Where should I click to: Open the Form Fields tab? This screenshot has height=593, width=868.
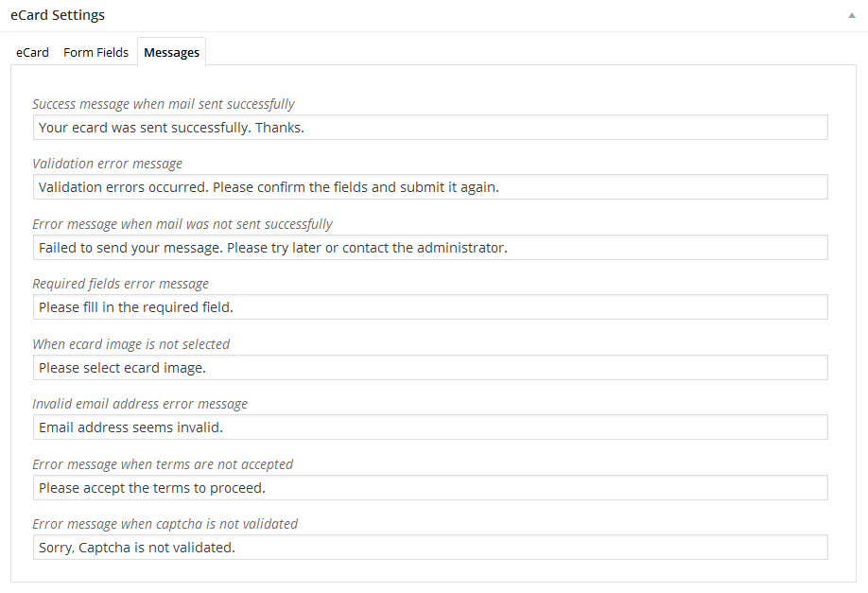pos(95,53)
